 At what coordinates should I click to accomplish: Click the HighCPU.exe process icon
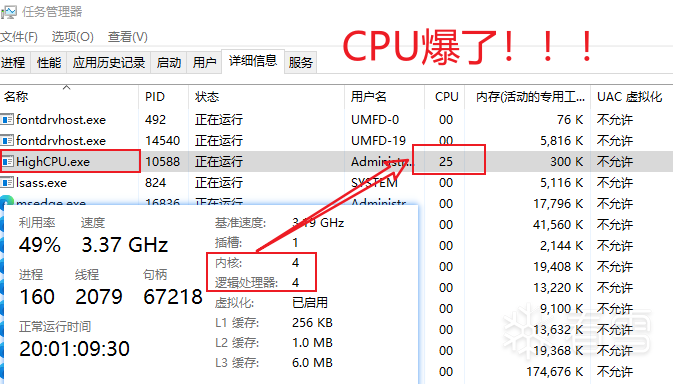[7, 161]
